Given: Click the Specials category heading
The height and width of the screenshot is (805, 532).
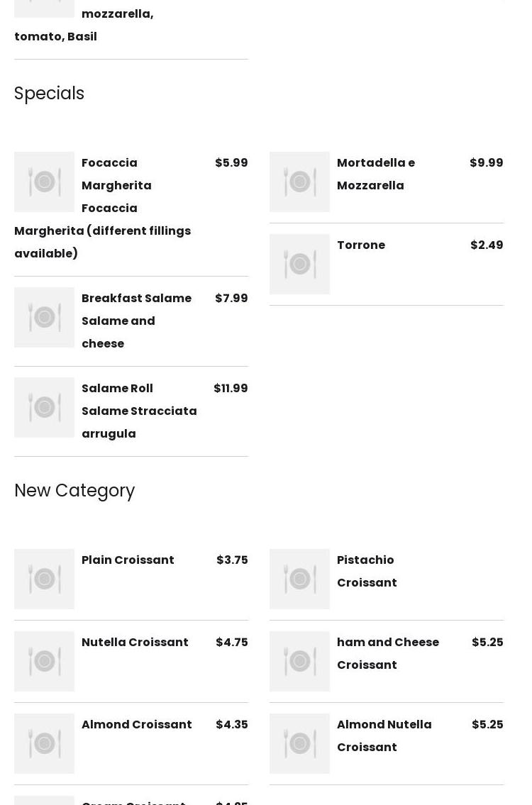Looking at the screenshot, I should 49,94.
